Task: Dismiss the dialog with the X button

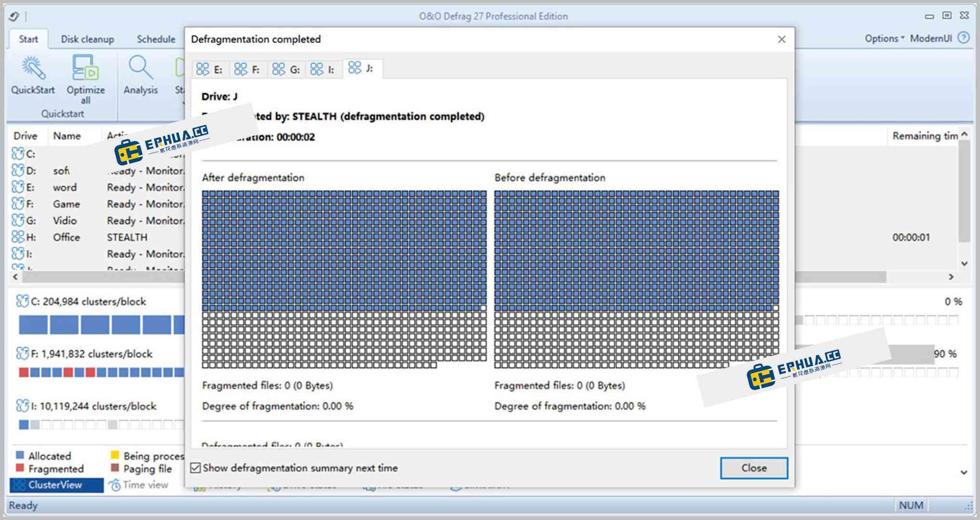Action: coord(782,39)
